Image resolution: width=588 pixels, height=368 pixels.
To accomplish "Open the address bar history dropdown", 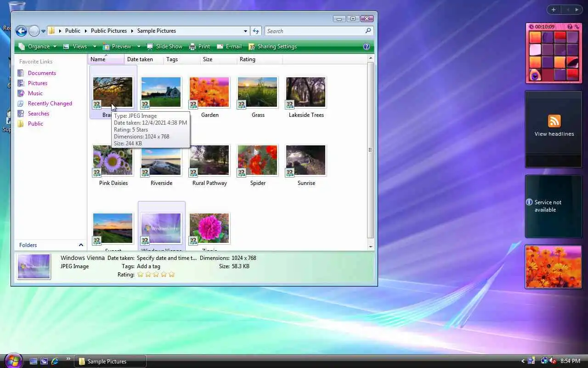I will (245, 31).
